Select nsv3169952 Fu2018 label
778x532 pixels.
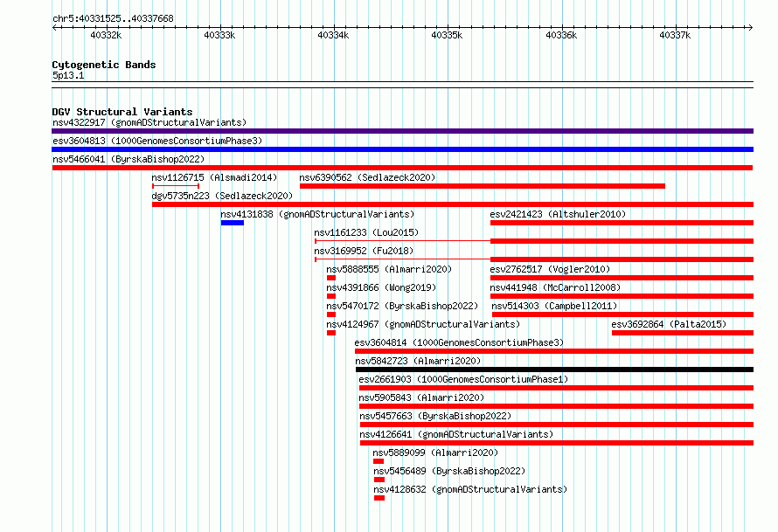click(364, 251)
